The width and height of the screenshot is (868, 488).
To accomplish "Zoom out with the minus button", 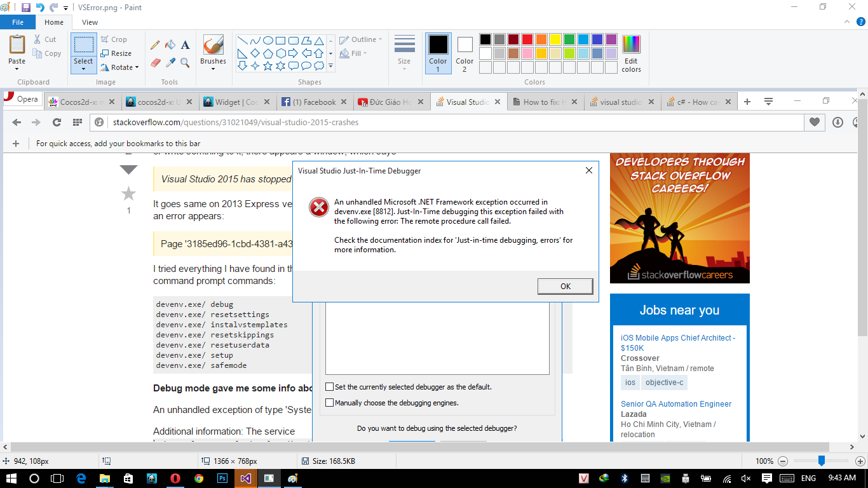I will point(783,461).
